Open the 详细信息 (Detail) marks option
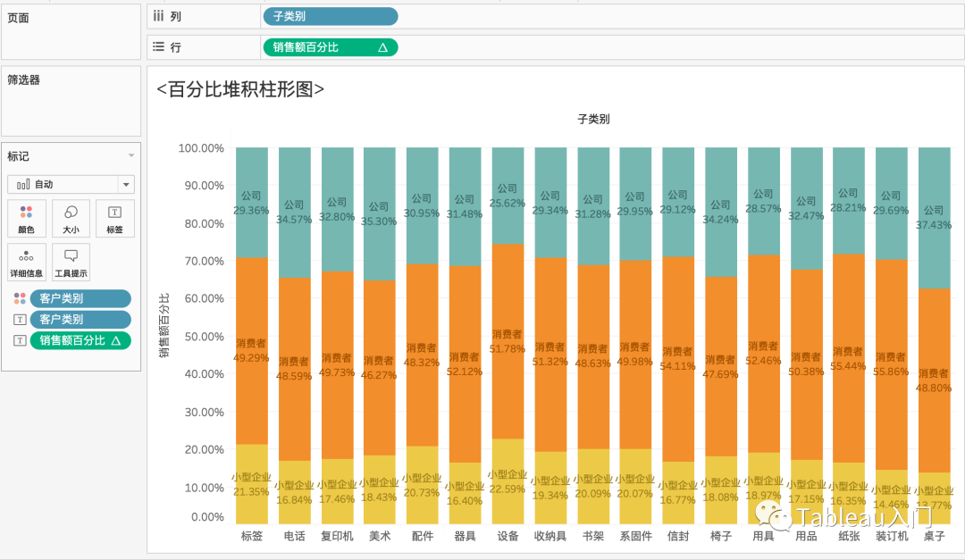The width and height of the screenshot is (965, 560). [27, 262]
